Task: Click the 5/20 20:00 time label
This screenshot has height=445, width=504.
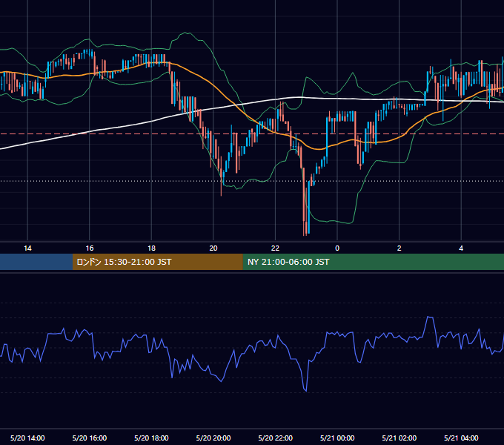Action: (x=213, y=438)
